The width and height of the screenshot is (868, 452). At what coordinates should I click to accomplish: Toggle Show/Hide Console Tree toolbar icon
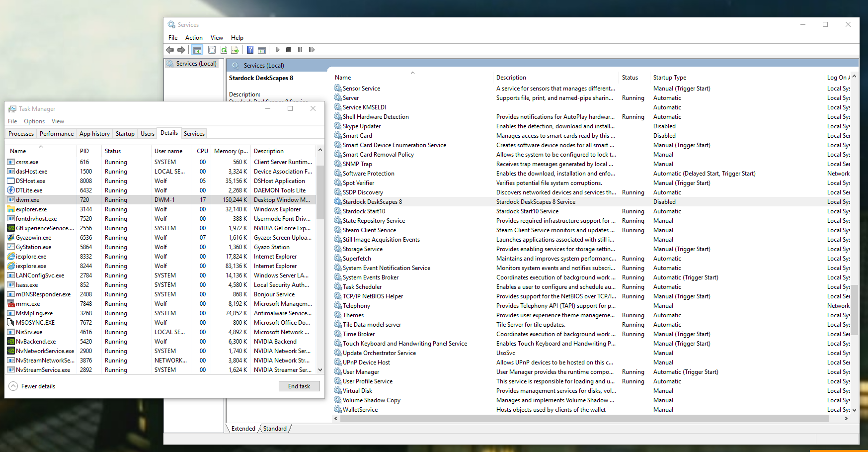pos(197,50)
